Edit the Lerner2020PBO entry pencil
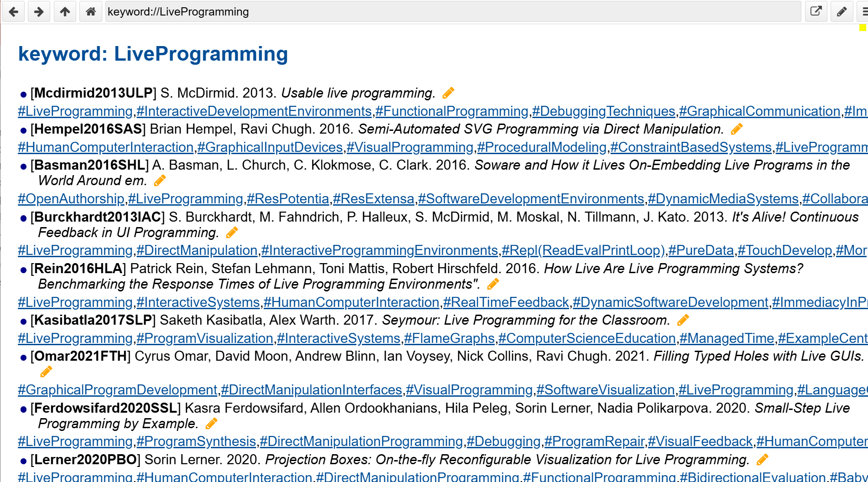Viewport: 868px width, 482px height. click(x=762, y=460)
